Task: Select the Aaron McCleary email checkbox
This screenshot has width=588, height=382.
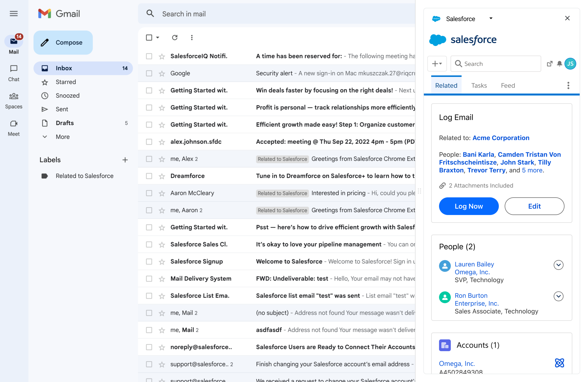Action: click(149, 193)
